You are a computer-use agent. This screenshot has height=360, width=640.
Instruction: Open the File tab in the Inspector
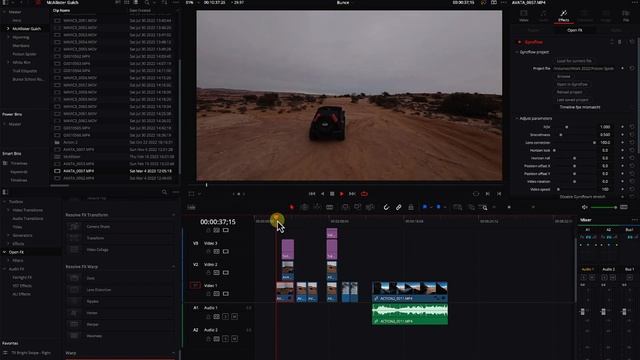coord(626,16)
